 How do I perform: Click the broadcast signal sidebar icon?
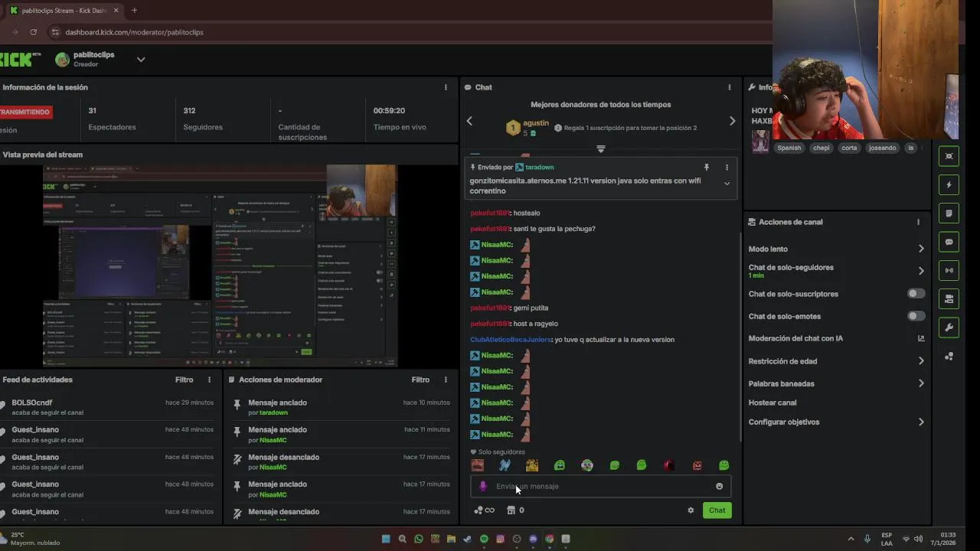(949, 270)
